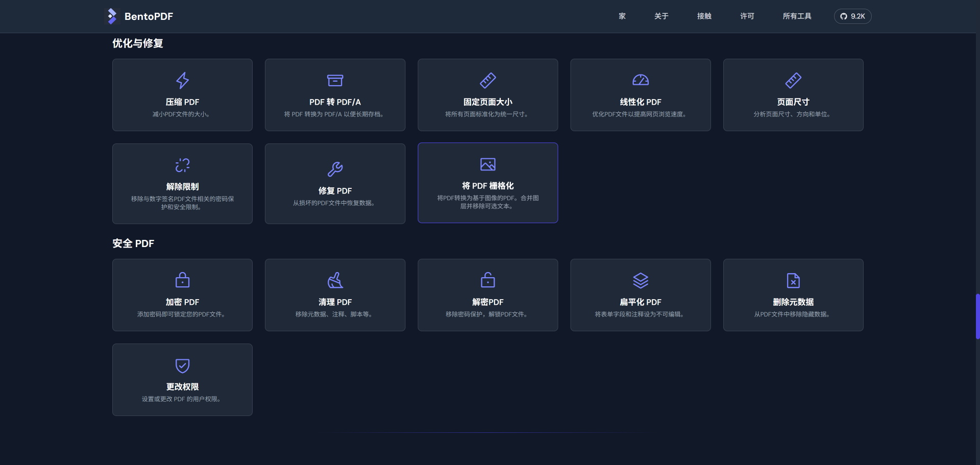
Task: Open the PDF 转 PDF/A converter
Action: point(334,95)
